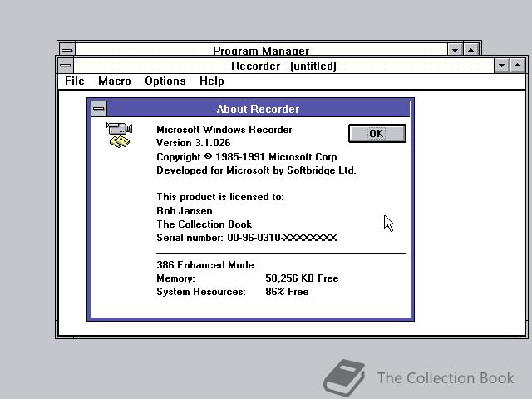Open About Recorder dialog control menu box
Image resolution: width=532 pixels, height=399 pixels.
coord(99,109)
